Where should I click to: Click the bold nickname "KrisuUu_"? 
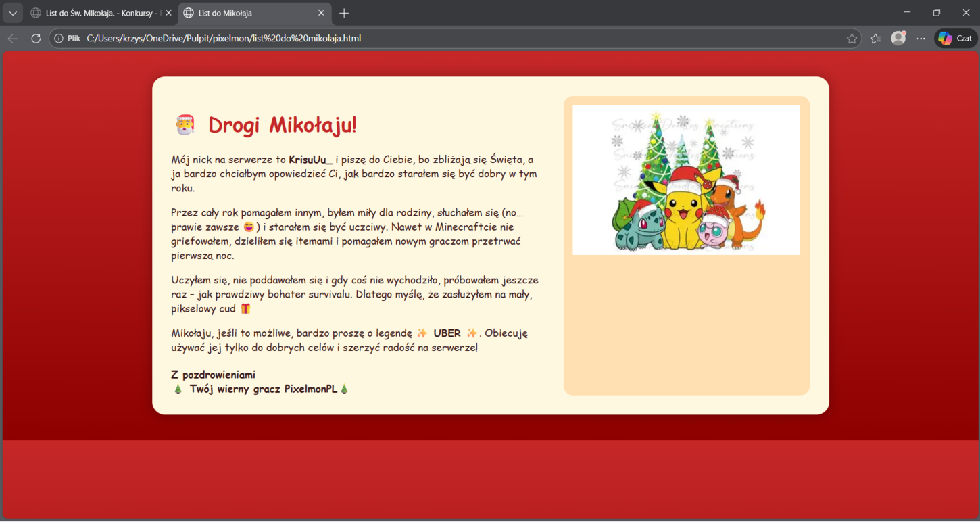coord(310,160)
